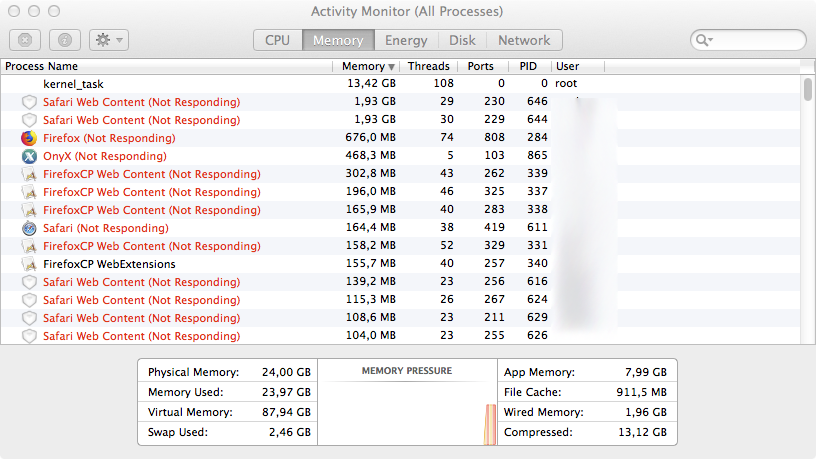This screenshot has height=459, width=816.
Task: Click shield icon of Safari Web Content 644
Action: point(29,120)
